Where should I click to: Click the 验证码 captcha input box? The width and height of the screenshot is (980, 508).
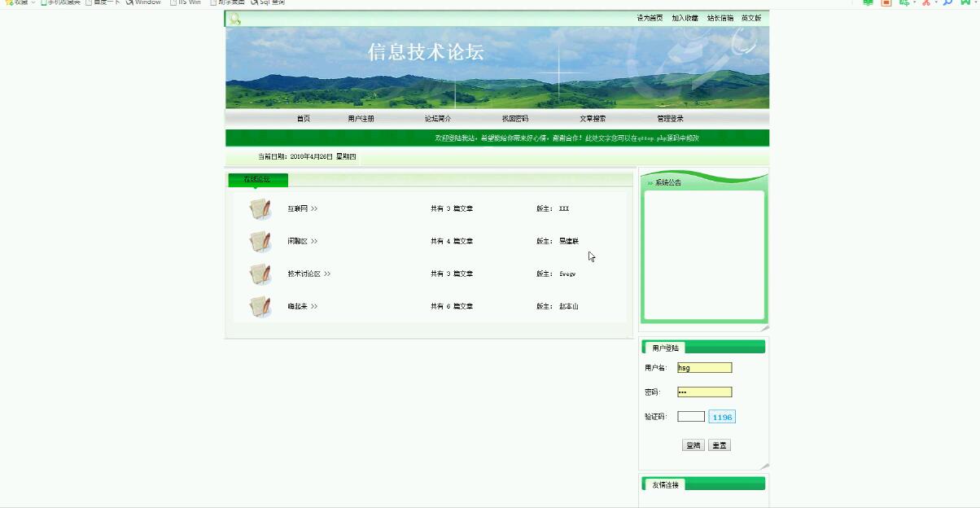point(691,417)
